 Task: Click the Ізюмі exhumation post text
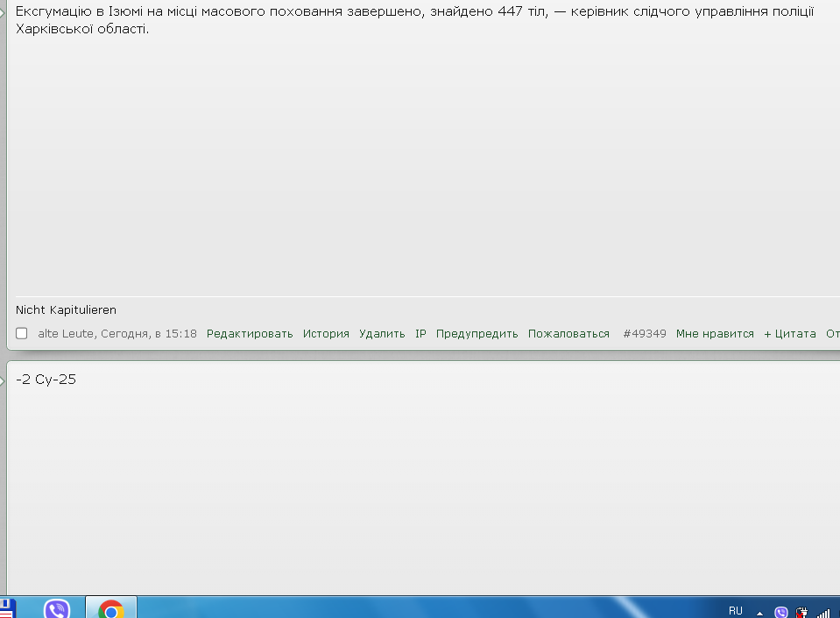(x=414, y=20)
